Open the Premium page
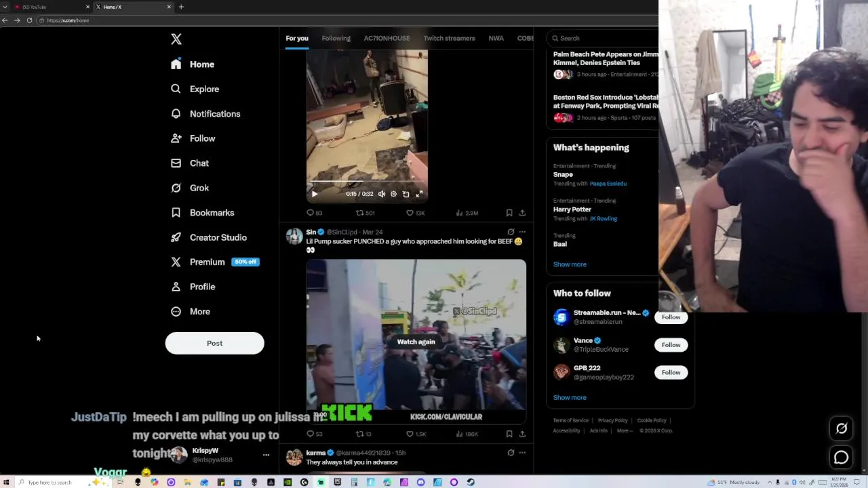Viewport: 868px width, 488px height. [x=214, y=262]
